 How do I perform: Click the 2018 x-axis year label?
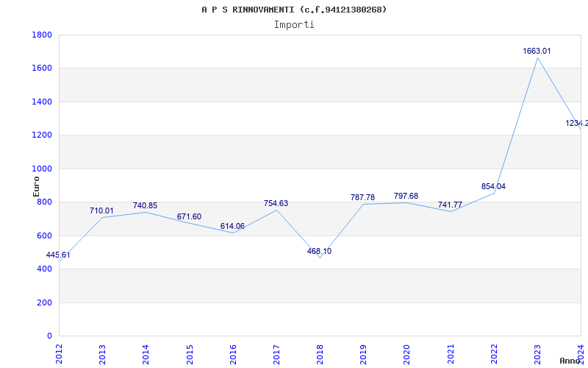pos(320,353)
